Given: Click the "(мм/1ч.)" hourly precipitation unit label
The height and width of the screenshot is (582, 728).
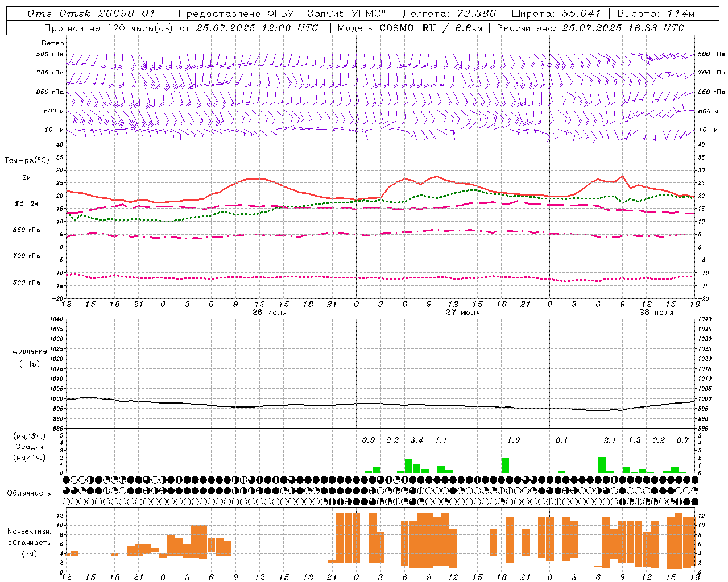Looking at the screenshot, I should [30, 458].
